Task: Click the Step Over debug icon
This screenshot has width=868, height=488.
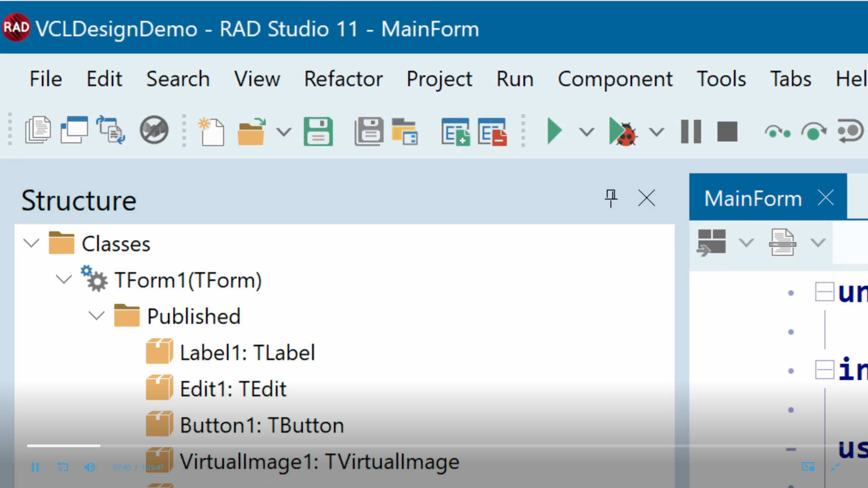Action: pyautogui.click(x=778, y=132)
